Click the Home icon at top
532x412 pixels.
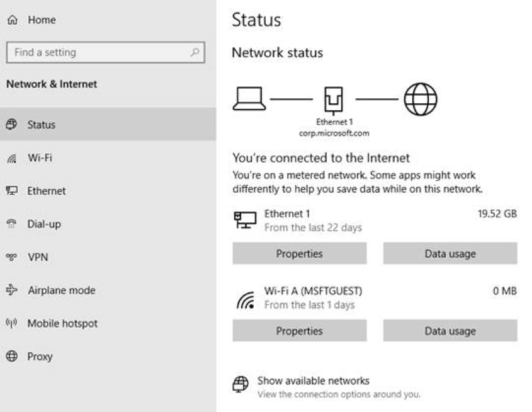(x=13, y=20)
